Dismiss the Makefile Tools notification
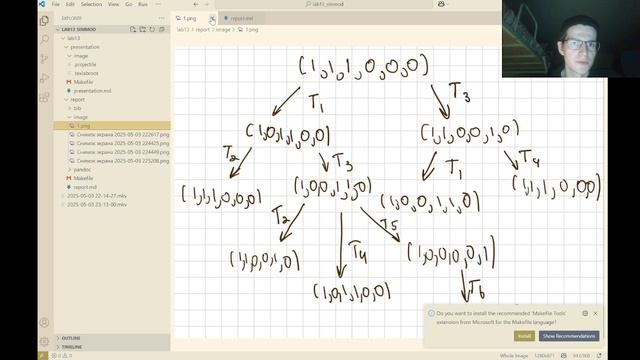The height and width of the screenshot is (360, 640). (x=595, y=313)
